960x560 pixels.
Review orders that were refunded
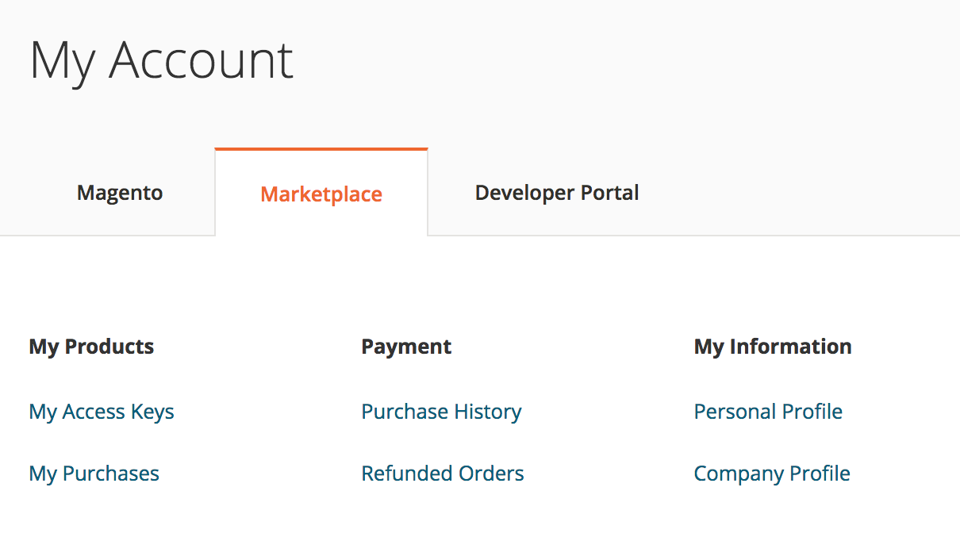442,473
